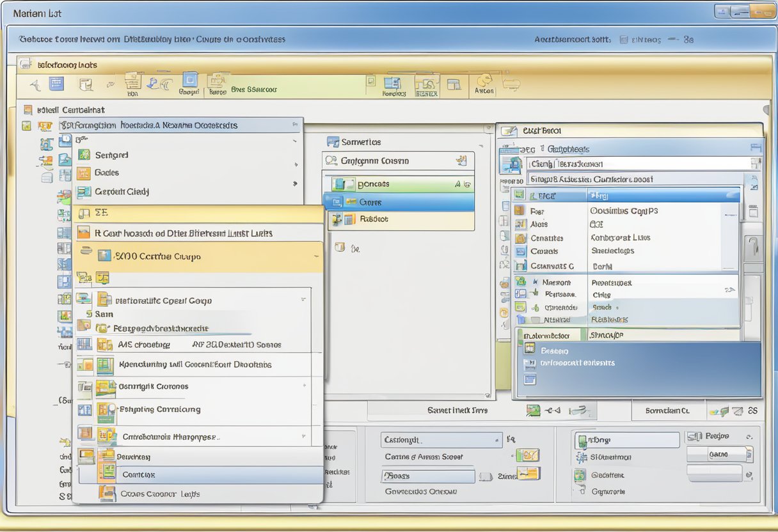Expand the 8000 Certine Ciurpo dropdown arrow

tap(315, 256)
